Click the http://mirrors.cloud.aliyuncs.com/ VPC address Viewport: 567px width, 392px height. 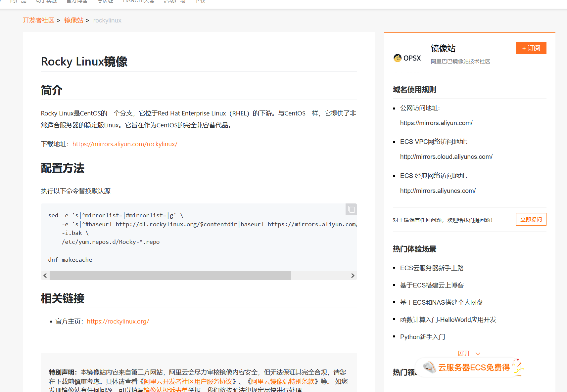(446, 156)
